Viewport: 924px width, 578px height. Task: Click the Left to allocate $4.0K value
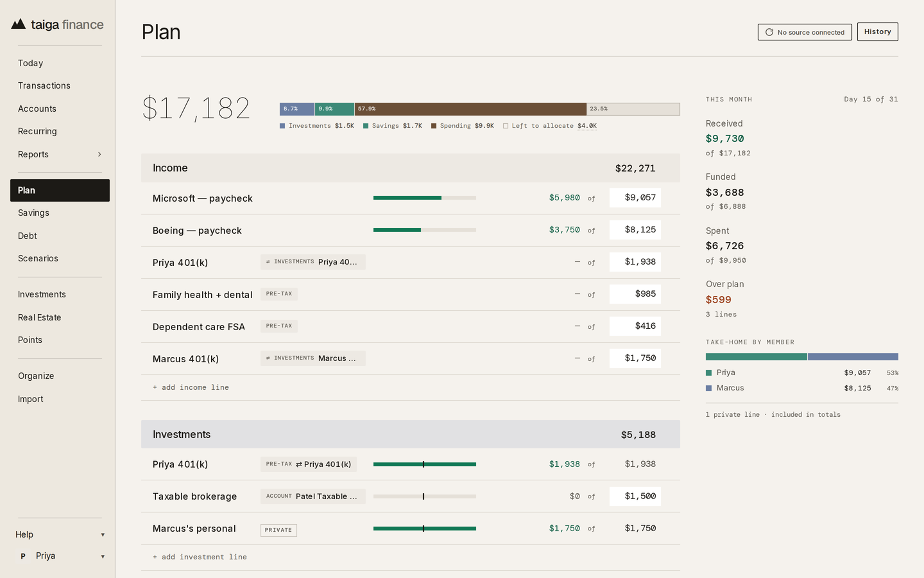587,126
